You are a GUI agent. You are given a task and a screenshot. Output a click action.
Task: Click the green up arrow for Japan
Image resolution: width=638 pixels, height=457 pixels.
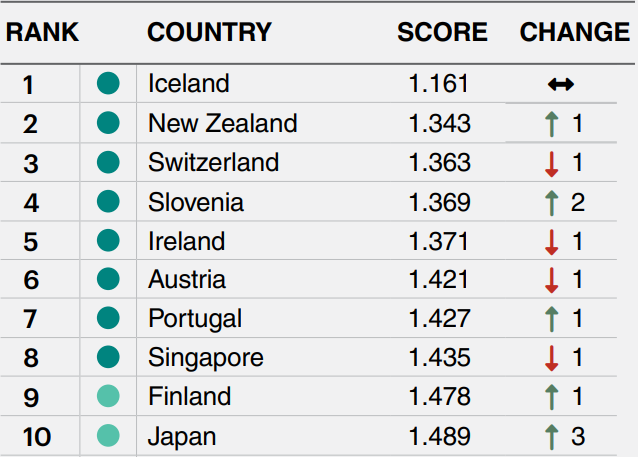[551, 437]
